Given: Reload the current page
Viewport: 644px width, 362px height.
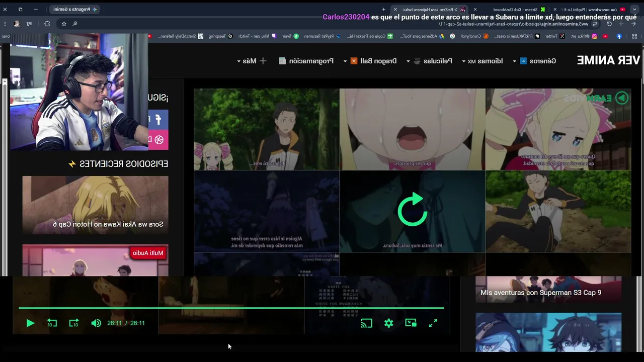Looking at the screenshot, I should 609,24.
